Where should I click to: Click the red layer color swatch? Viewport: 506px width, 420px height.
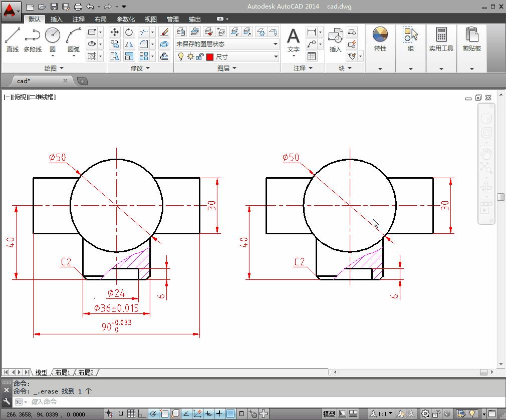tap(209, 57)
